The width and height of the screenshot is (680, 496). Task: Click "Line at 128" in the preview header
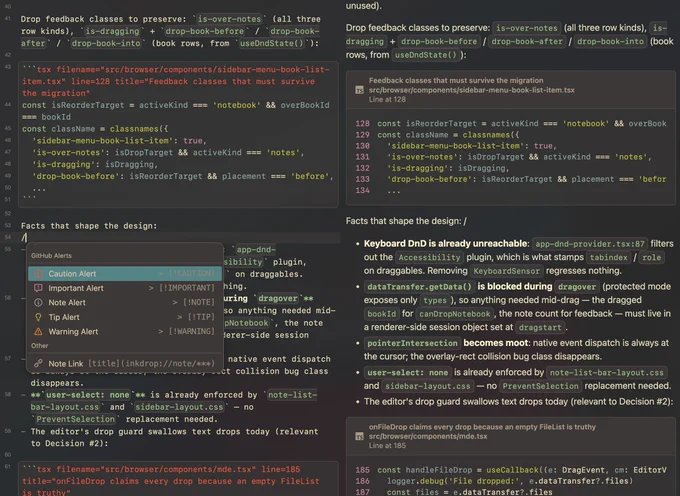point(387,99)
